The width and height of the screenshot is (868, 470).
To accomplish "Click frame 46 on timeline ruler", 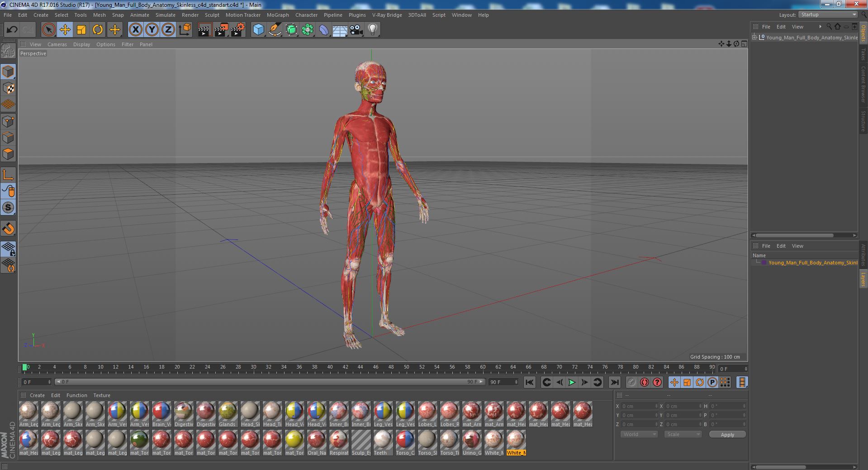I will pos(375,367).
